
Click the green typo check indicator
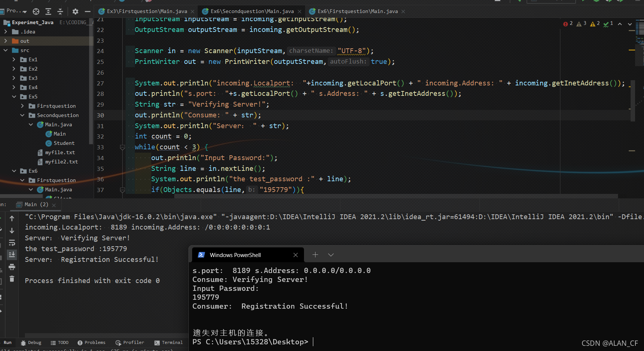click(x=608, y=24)
